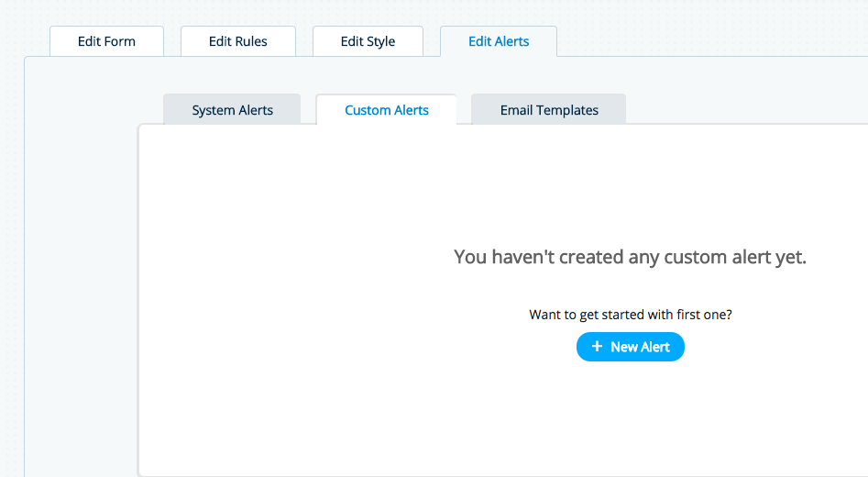Image resolution: width=868 pixels, height=477 pixels.
Task: Open the System Alerts sub-tab
Action: pos(232,110)
